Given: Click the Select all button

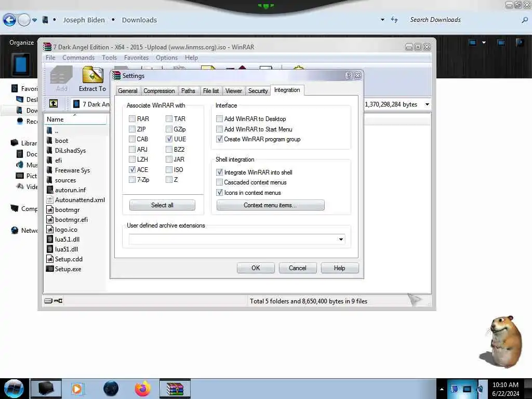Looking at the screenshot, I should (162, 205).
